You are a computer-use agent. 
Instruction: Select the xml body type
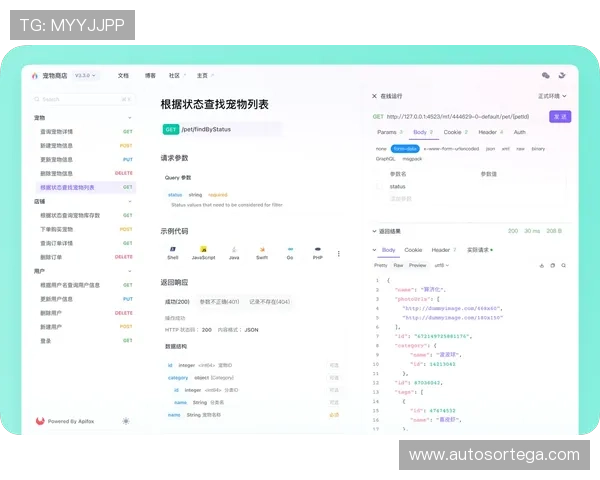coord(505,149)
